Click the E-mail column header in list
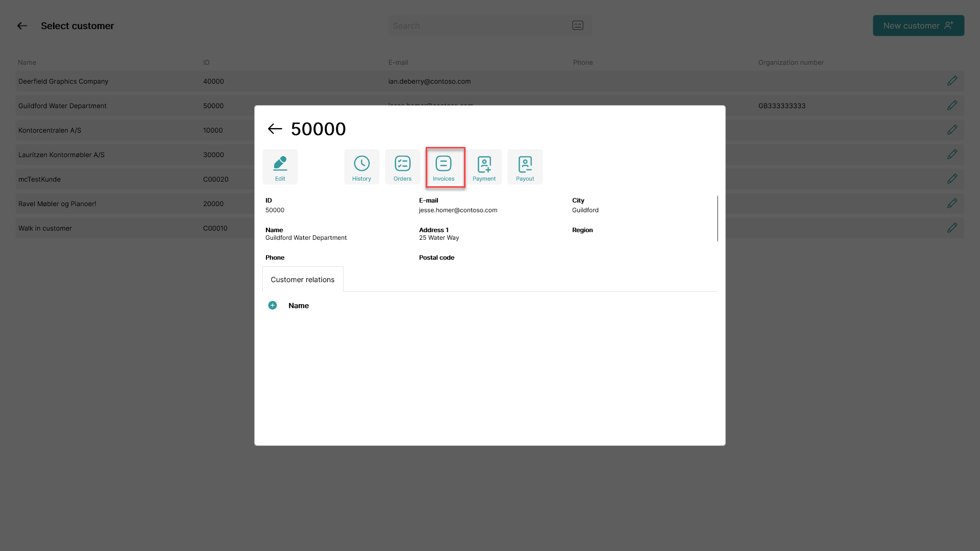The image size is (980, 551). [x=398, y=62]
